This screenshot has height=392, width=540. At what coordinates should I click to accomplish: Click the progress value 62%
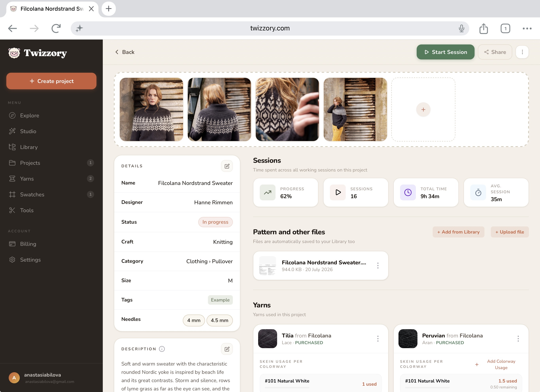pyautogui.click(x=286, y=196)
